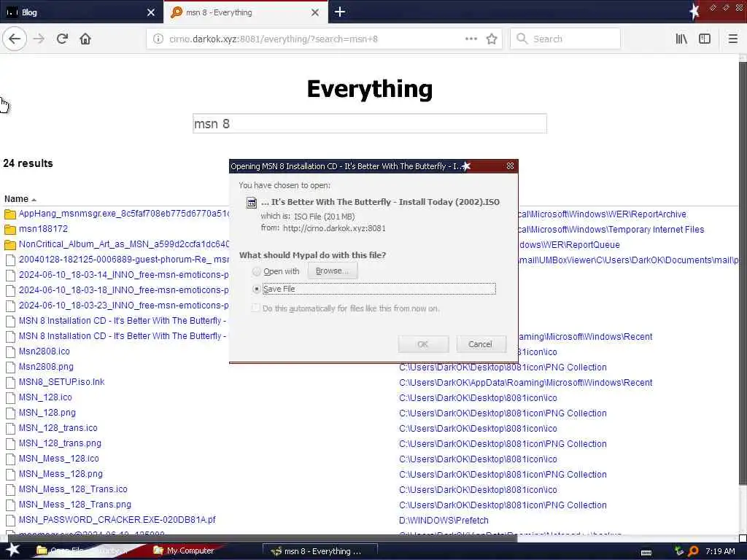Image resolution: width=747 pixels, height=560 pixels.
Task: Close the Opening MSN 8 dialog window
Action: point(510,166)
